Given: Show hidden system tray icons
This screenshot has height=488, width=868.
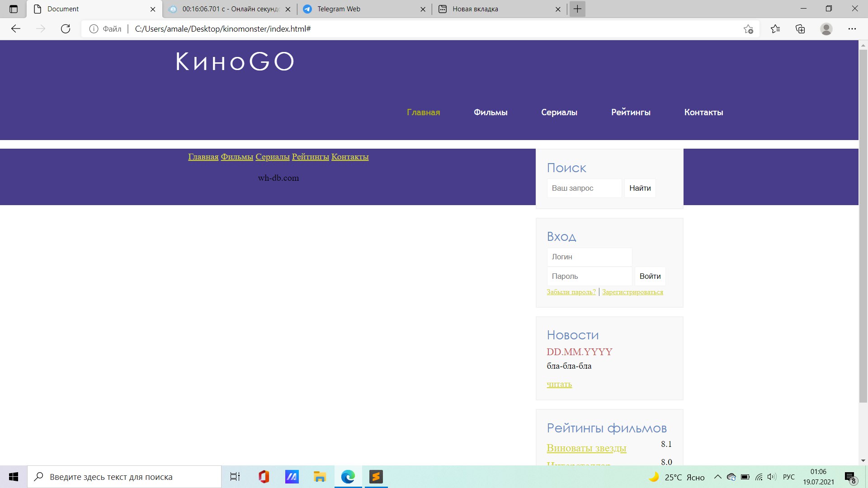Looking at the screenshot, I should pos(717,477).
